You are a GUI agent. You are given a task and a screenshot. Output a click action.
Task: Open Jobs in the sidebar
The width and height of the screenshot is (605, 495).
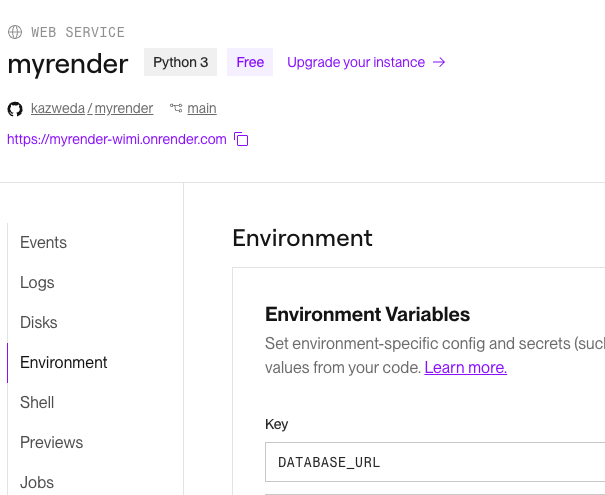(37, 482)
